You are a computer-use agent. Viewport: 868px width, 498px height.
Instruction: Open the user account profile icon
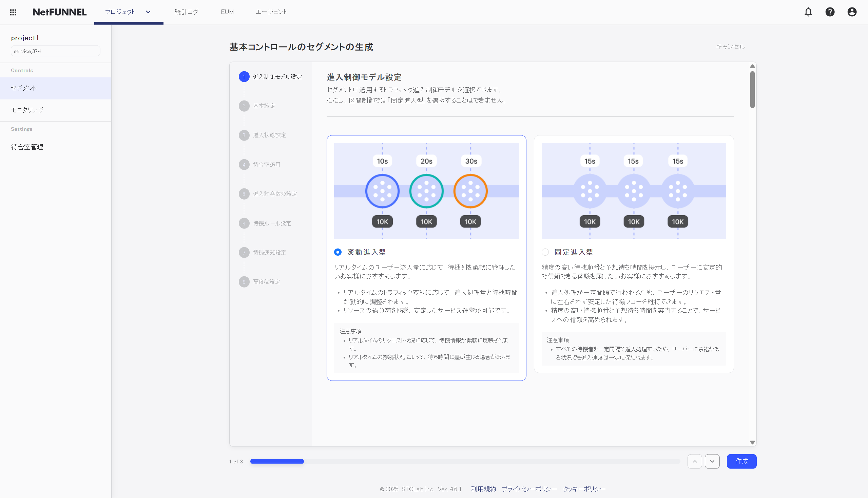tap(852, 12)
